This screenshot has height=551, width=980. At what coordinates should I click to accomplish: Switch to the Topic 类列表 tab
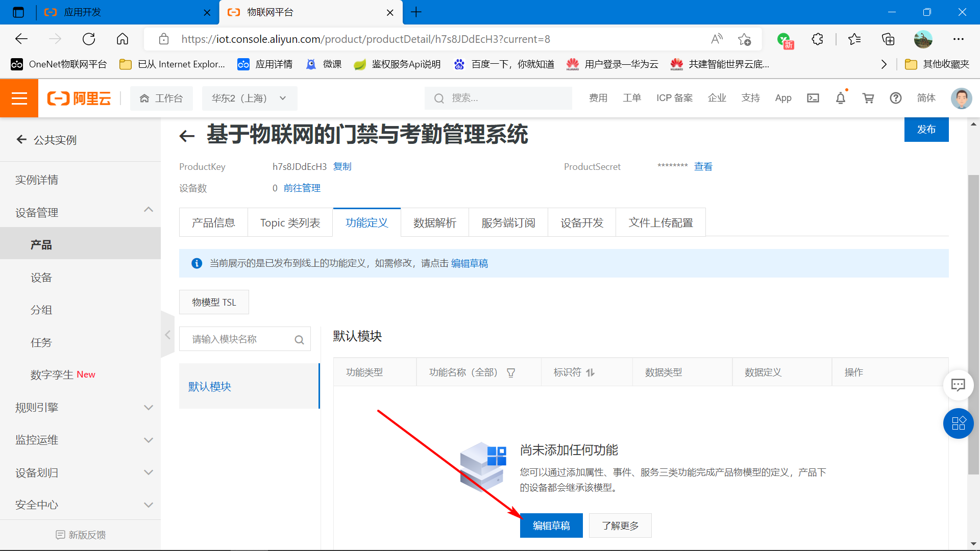[290, 223]
